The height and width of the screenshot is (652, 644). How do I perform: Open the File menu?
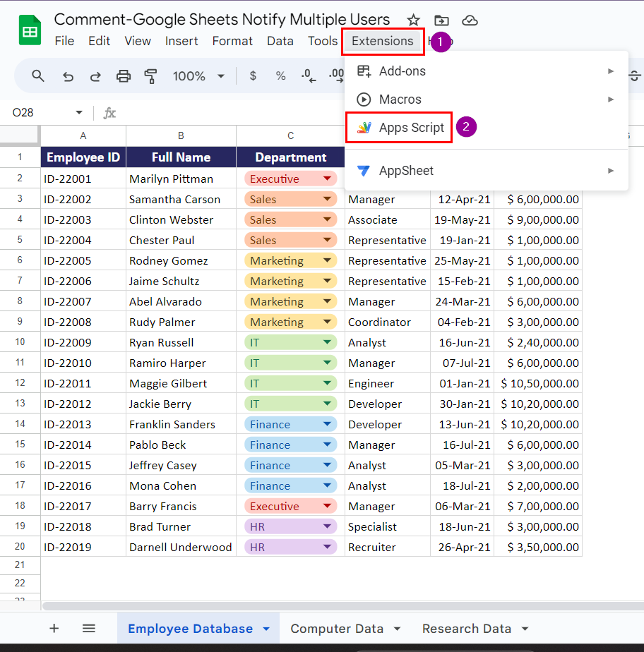pos(64,41)
